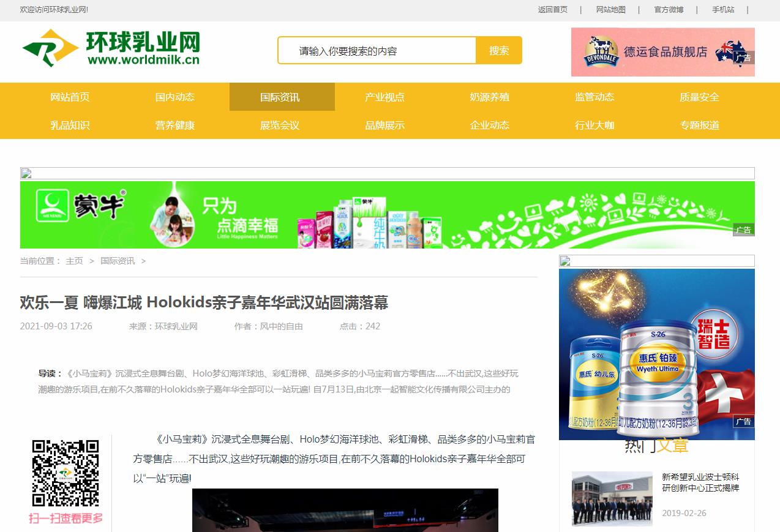Click author text 作者：风中的自由
The height and width of the screenshot is (532, 780).
coord(268,326)
